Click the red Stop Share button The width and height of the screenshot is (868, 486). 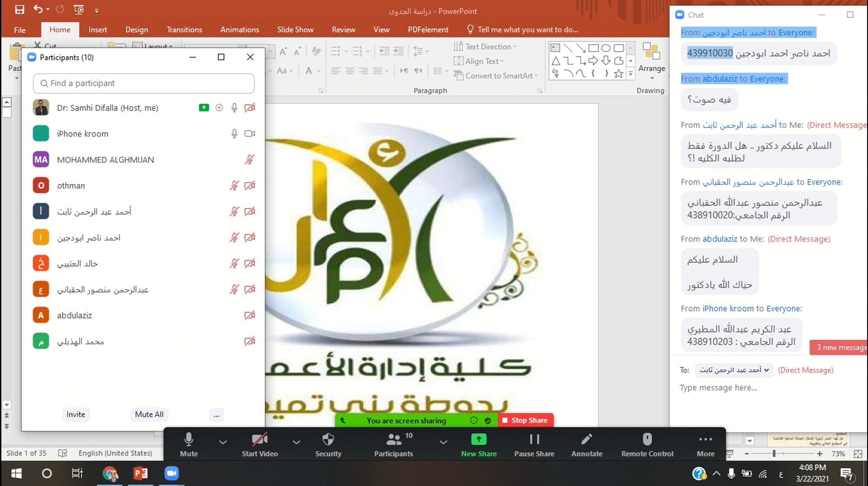pyautogui.click(x=525, y=420)
